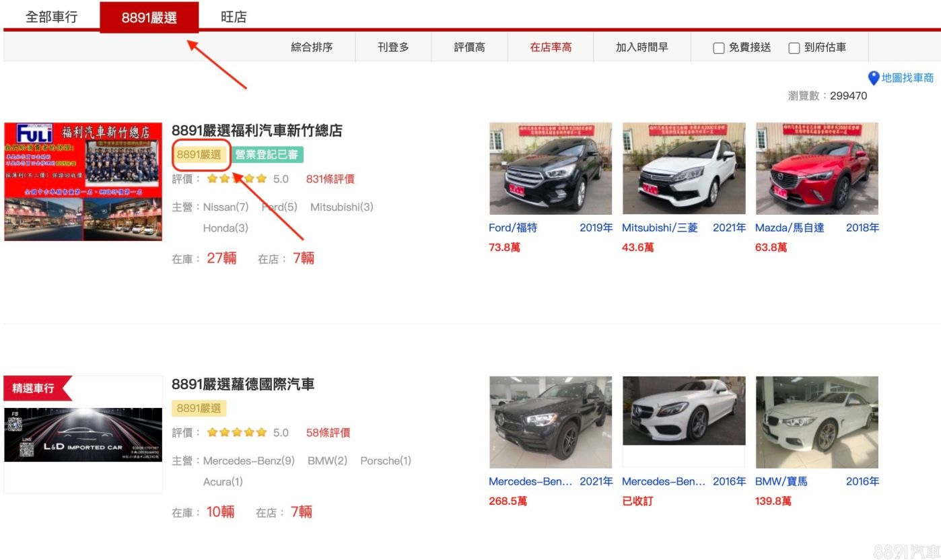Click the star rating of 福利汽車新竹總店
This screenshot has width=941, height=560.
coord(237,179)
